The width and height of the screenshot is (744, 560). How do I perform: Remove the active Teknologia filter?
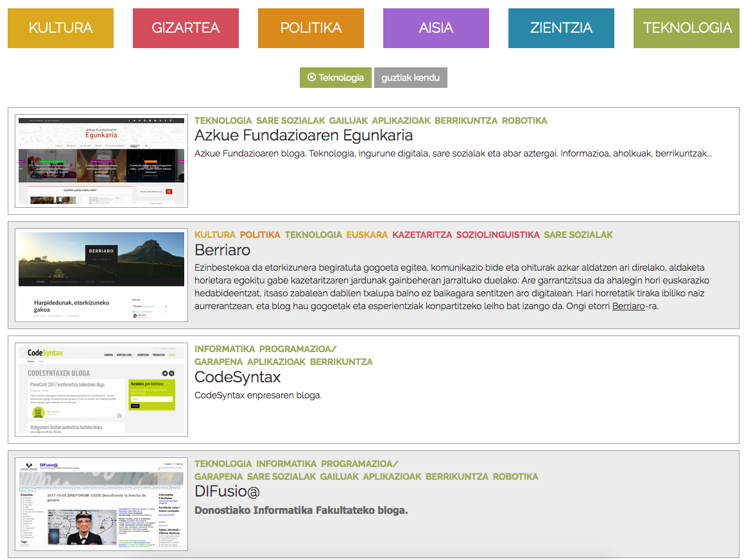point(336,77)
